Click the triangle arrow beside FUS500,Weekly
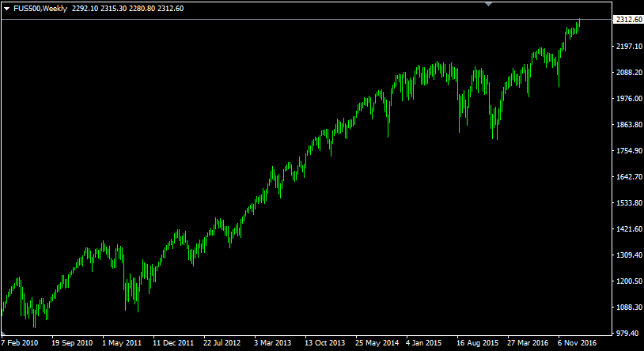Viewport: 644px width, 351px height. click(6, 9)
